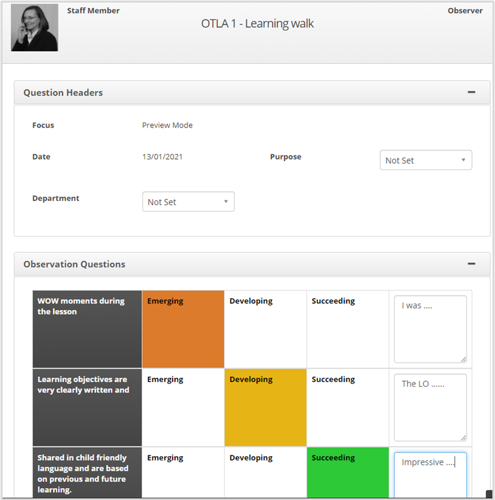This screenshot has height=500, width=495.
Task: Select Emerging for child friendly language row
Action: click(x=183, y=473)
